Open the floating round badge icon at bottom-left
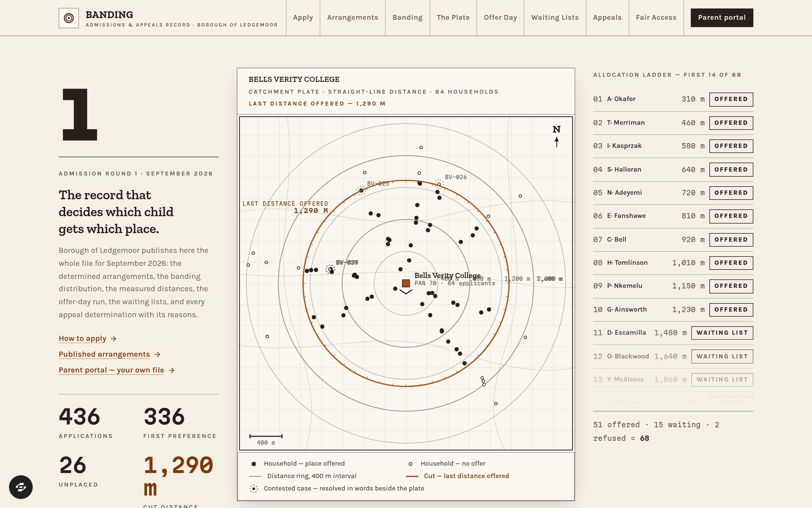 click(x=21, y=487)
